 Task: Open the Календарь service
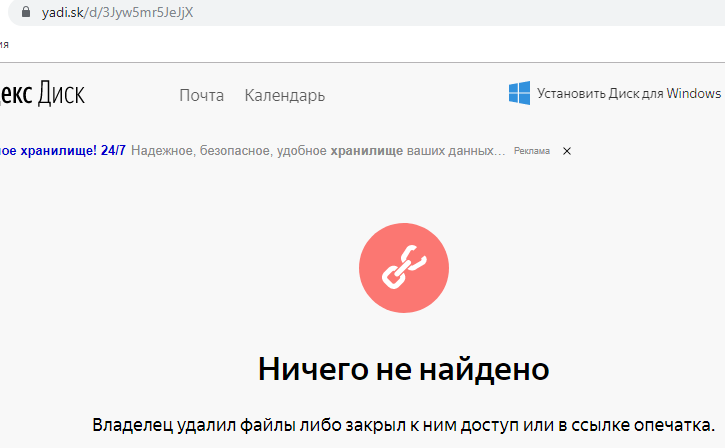(284, 96)
